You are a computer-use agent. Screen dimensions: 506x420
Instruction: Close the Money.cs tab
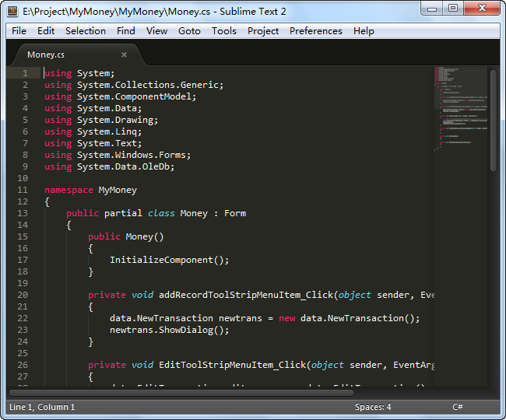pos(124,54)
